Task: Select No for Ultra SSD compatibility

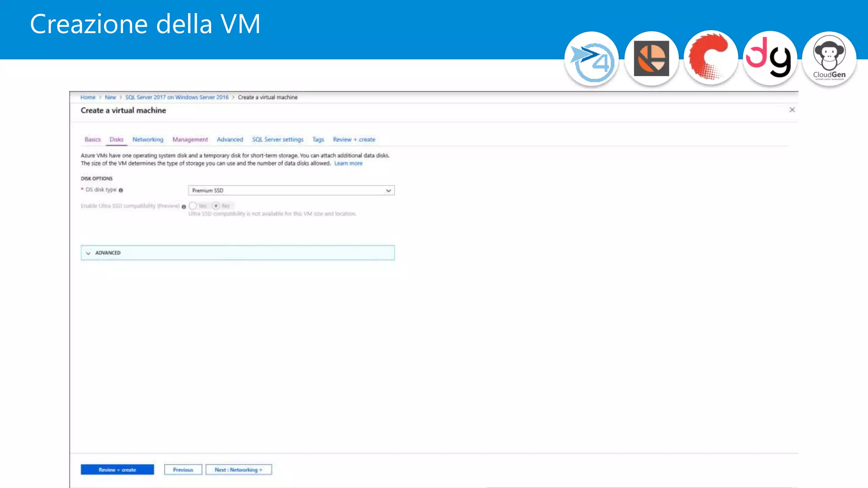Action: [216, 206]
